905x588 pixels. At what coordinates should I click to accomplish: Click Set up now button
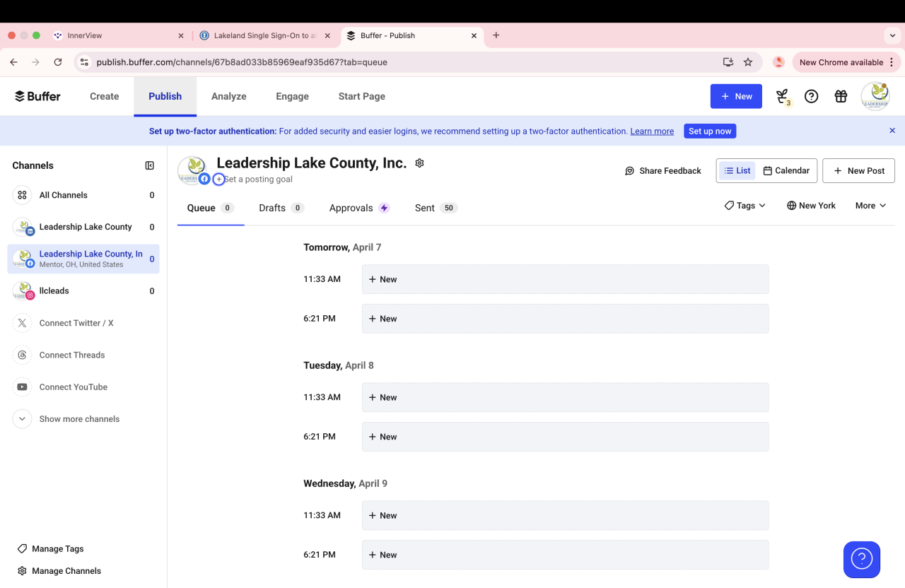pyautogui.click(x=710, y=131)
